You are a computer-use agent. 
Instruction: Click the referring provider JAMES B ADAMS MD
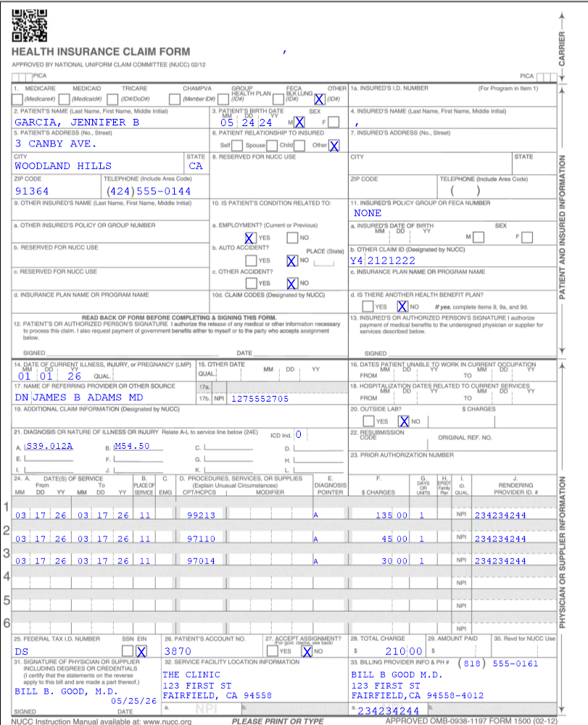click(x=88, y=397)
